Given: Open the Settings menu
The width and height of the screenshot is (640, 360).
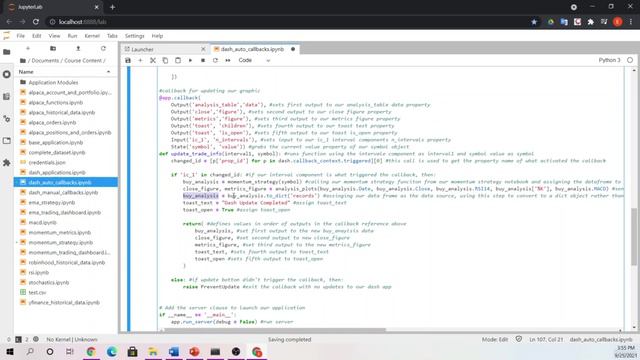Looking at the screenshot, I should click(134, 36).
